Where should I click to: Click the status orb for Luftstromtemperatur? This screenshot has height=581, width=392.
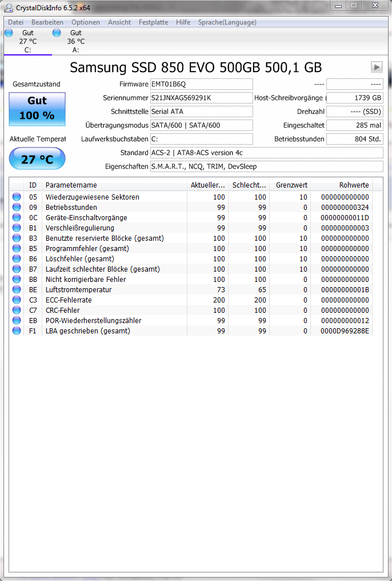17,289
